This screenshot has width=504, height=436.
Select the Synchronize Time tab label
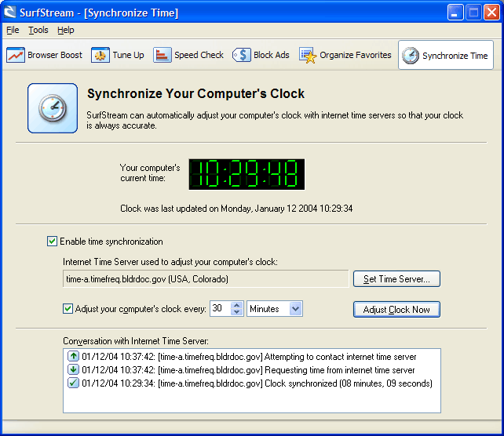pos(455,56)
